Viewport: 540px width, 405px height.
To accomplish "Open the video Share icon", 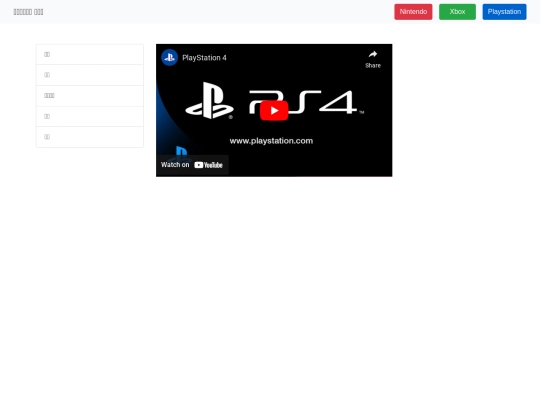I will click(373, 59).
